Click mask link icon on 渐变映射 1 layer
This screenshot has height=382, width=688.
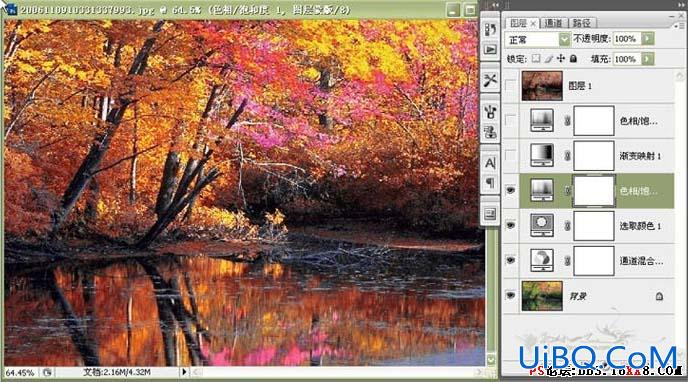coord(567,156)
